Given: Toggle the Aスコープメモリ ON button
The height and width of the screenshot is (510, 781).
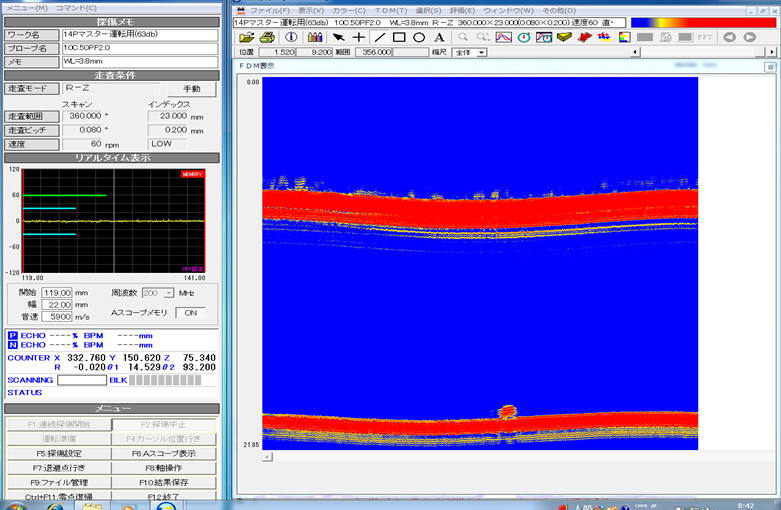Looking at the screenshot, I should [x=189, y=313].
